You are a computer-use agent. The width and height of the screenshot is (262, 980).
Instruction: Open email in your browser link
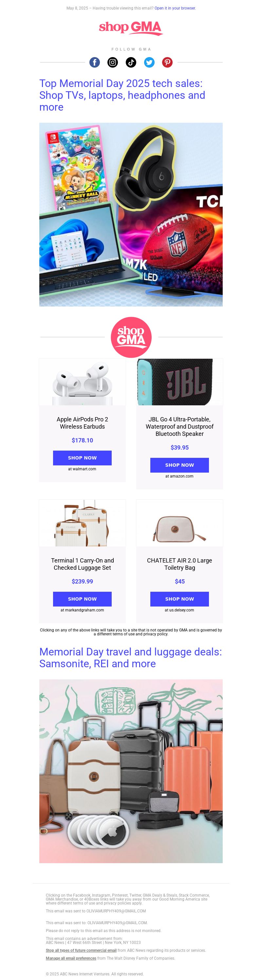pyautogui.click(x=175, y=8)
